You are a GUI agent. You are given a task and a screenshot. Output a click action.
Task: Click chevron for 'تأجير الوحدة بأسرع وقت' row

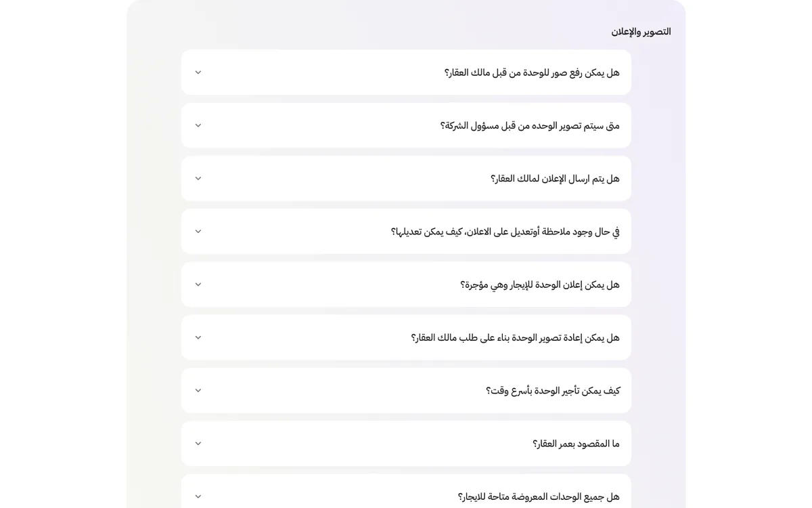tap(198, 390)
